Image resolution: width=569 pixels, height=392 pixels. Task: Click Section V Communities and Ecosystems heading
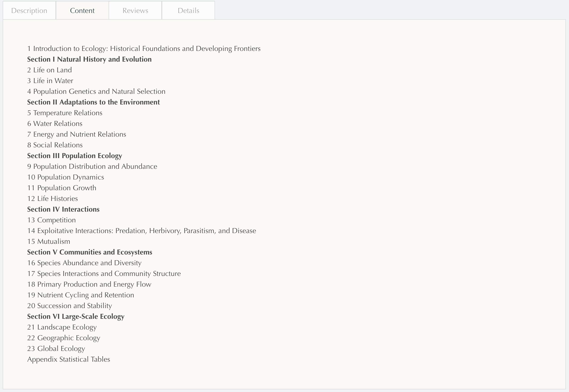(x=89, y=252)
